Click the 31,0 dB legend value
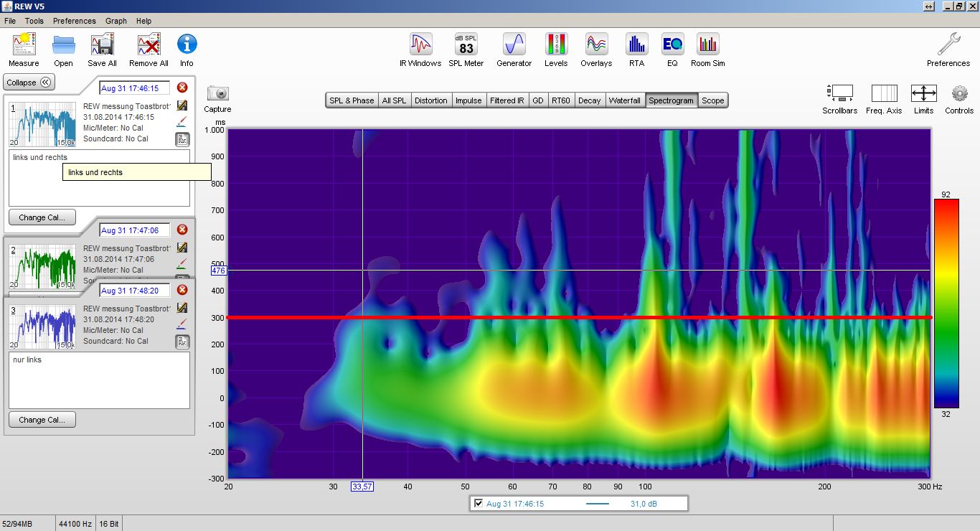This screenshot has height=531, width=980. [x=644, y=504]
